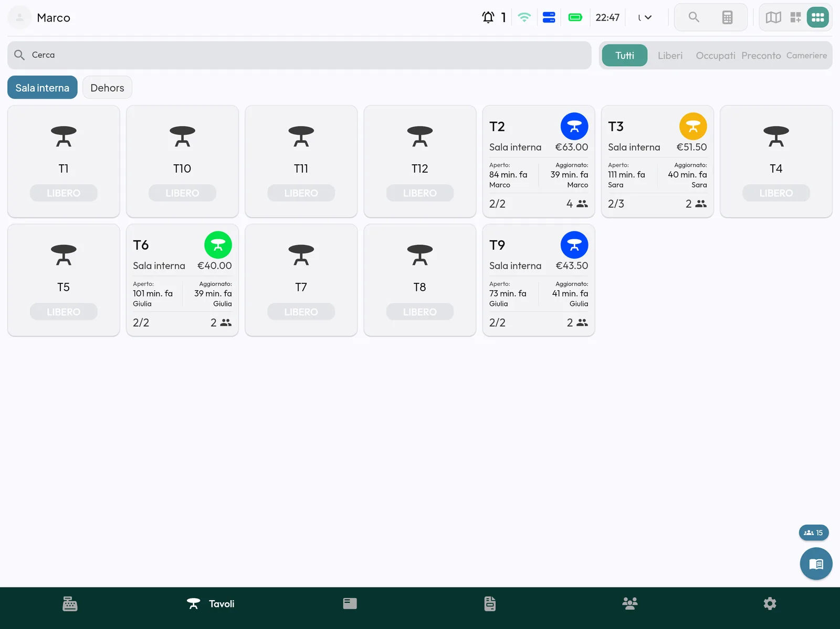Click the LIBERO label on T7
The width and height of the screenshot is (840, 629).
pos(301,312)
